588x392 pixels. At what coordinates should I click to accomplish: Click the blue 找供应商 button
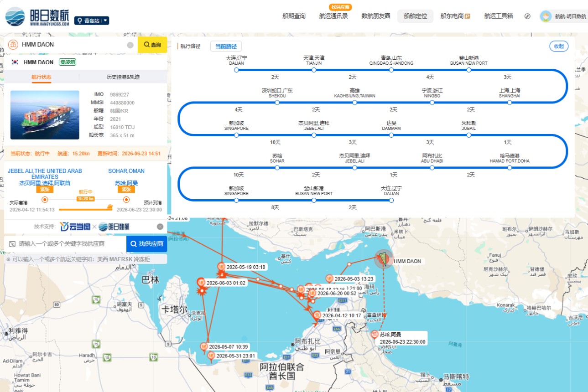(x=147, y=244)
